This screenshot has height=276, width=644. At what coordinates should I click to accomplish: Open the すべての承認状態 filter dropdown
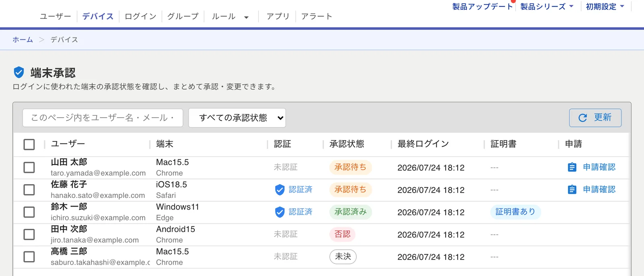tap(237, 118)
